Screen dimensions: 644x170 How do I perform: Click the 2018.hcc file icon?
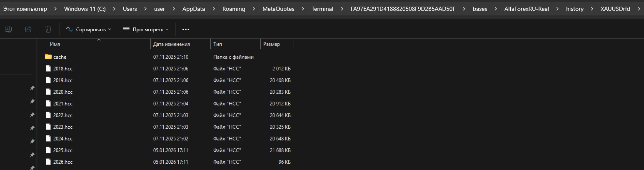[48, 68]
